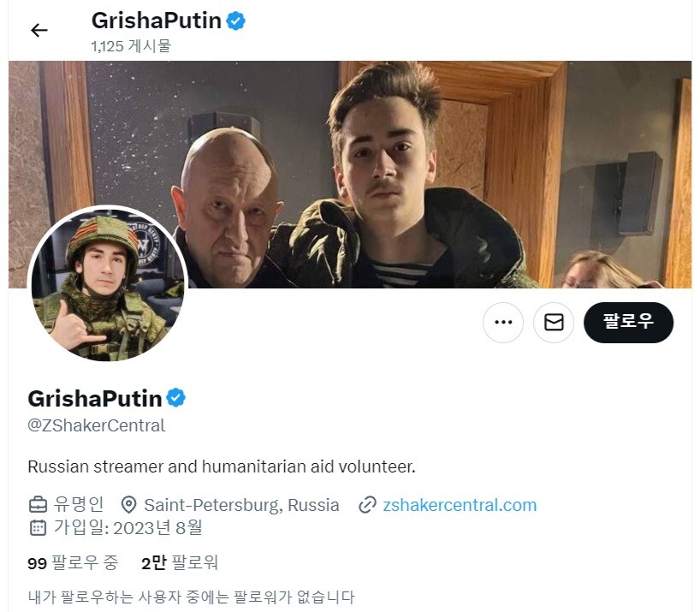The image size is (700, 612).
Task: Click the @ZShakerCentral handle
Action: point(97,425)
